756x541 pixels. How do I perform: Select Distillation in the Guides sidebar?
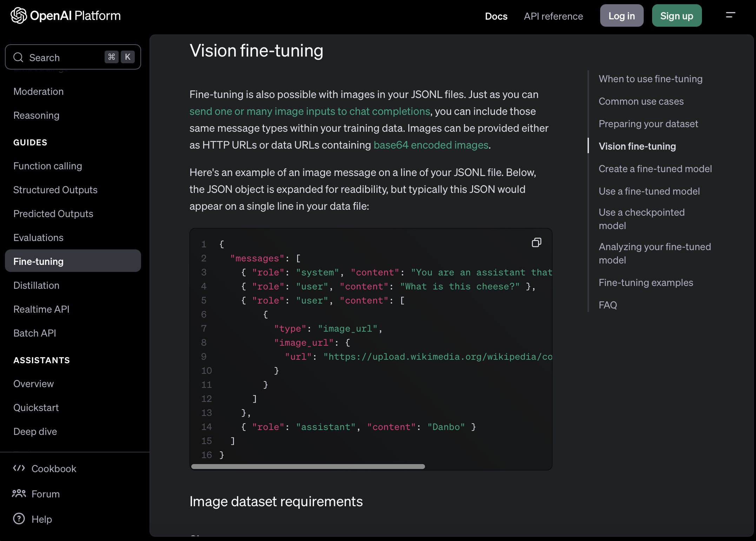coord(36,285)
